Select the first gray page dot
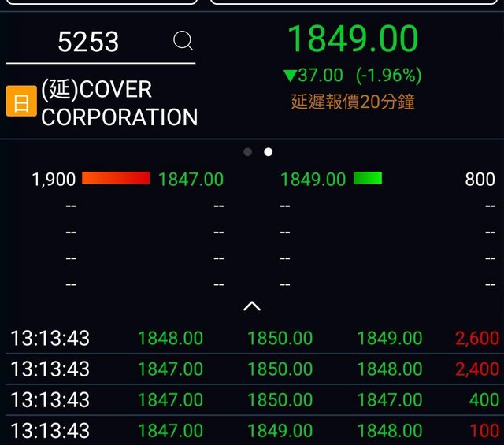Viewport: 504px width, 445px height. click(x=248, y=152)
